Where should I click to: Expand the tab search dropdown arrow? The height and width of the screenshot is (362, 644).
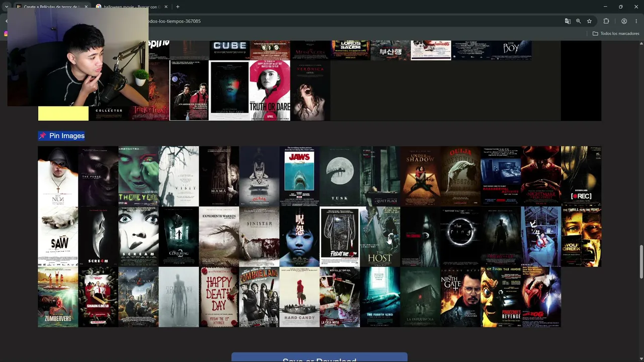coord(7,7)
